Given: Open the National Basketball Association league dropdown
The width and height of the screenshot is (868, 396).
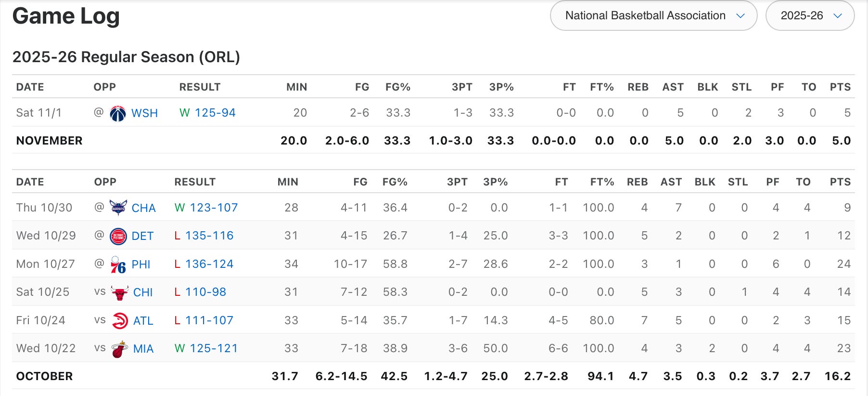Looking at the screenshot, I should click(653, 16).
